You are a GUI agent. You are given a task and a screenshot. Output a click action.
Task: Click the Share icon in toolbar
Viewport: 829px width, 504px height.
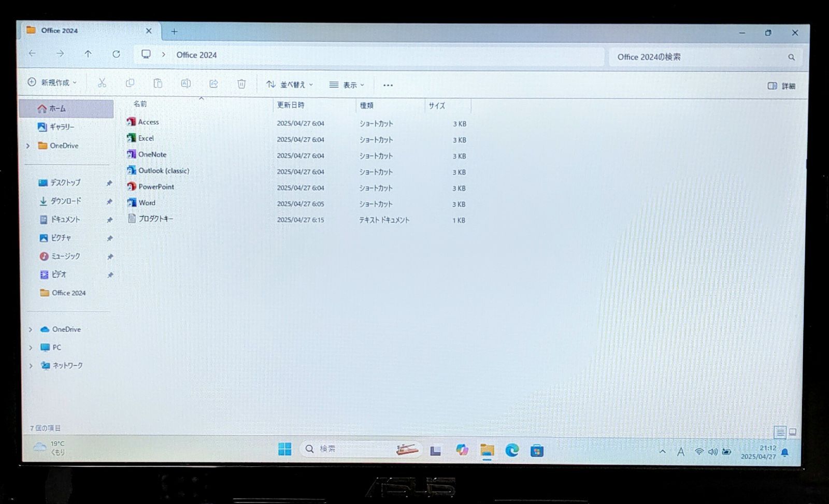213,83
